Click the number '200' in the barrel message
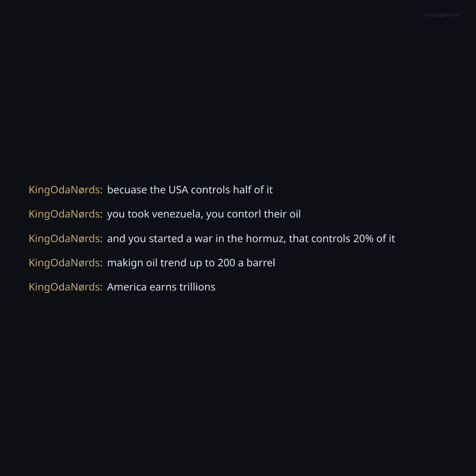This screenshot has width=476, height=476. coord(226,263)
